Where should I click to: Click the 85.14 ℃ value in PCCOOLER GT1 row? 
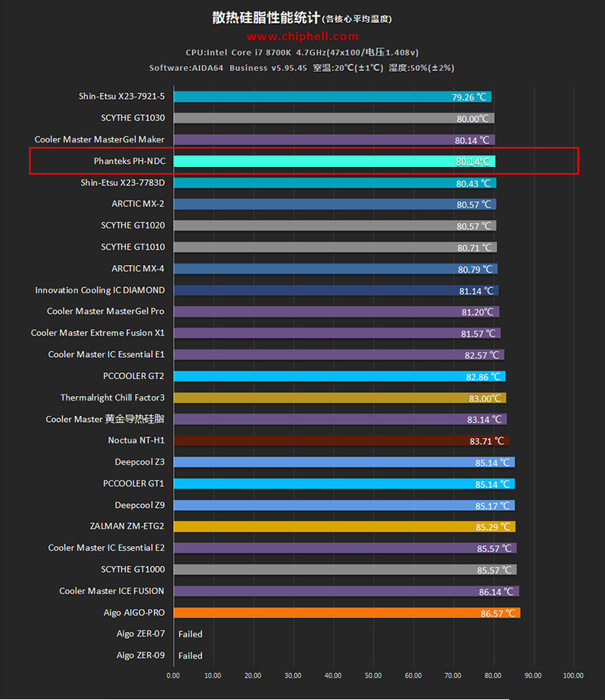(x=492, y=484)
